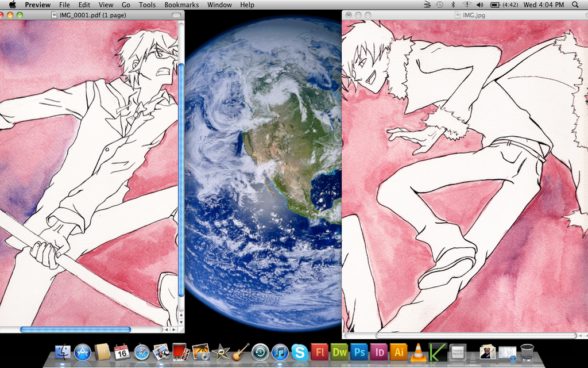
Task: Launch GarageBand from the Dock
Action: point(241,352)
